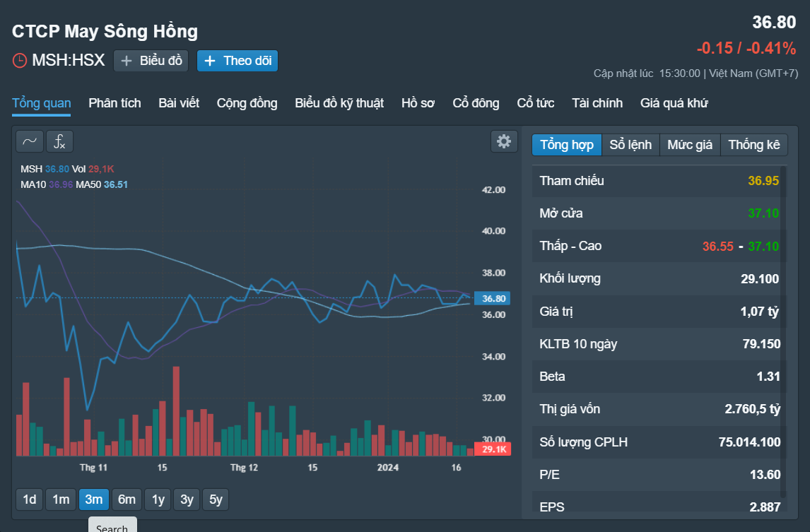The image size is (810, 532).
Task: Click KLTB 10 ngày value 79.150
Action: click(761, 344)
